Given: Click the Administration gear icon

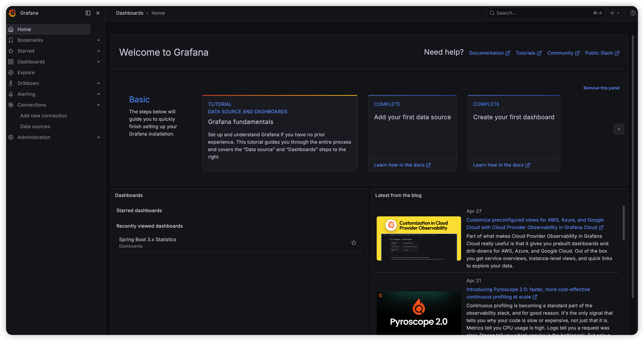Looking at the screenshot, I should click(x=11, y=137).
